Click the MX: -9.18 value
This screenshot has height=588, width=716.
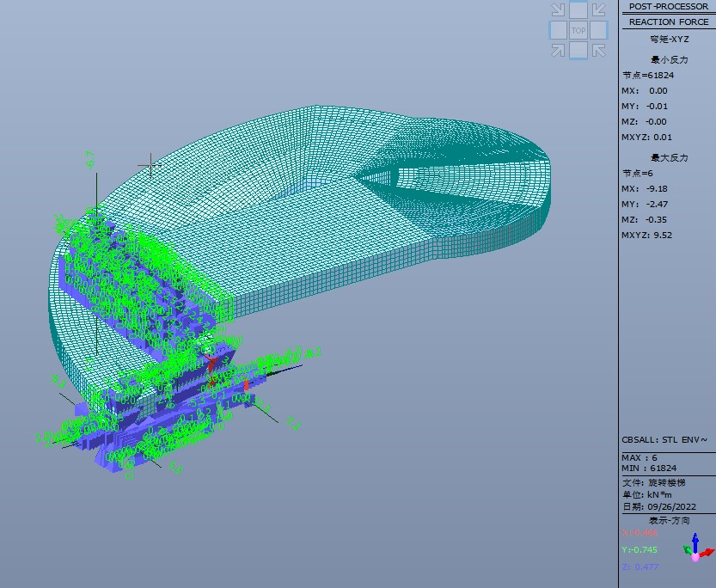(x=645, y=188)
